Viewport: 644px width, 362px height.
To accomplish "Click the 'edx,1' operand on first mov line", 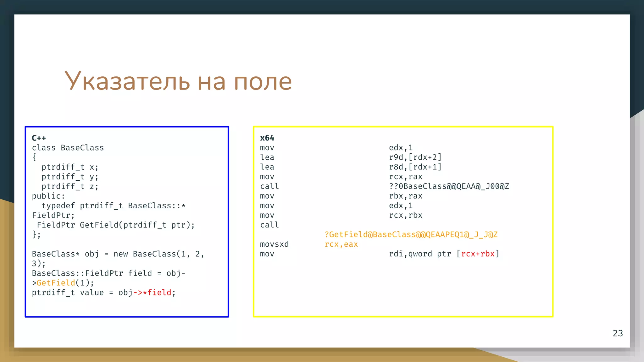I will coord(401,148).
